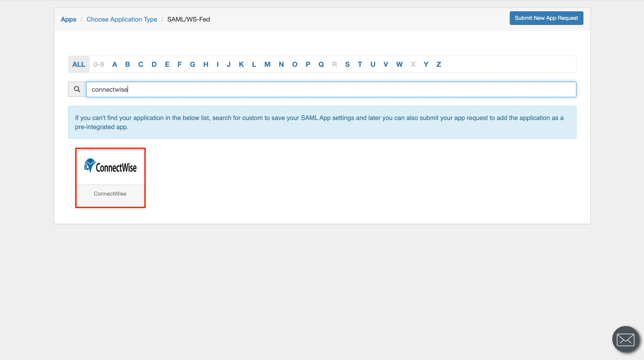The image size is (644, 360).
Task: Toggle the letter W filter selection
Action: point(399,65)
